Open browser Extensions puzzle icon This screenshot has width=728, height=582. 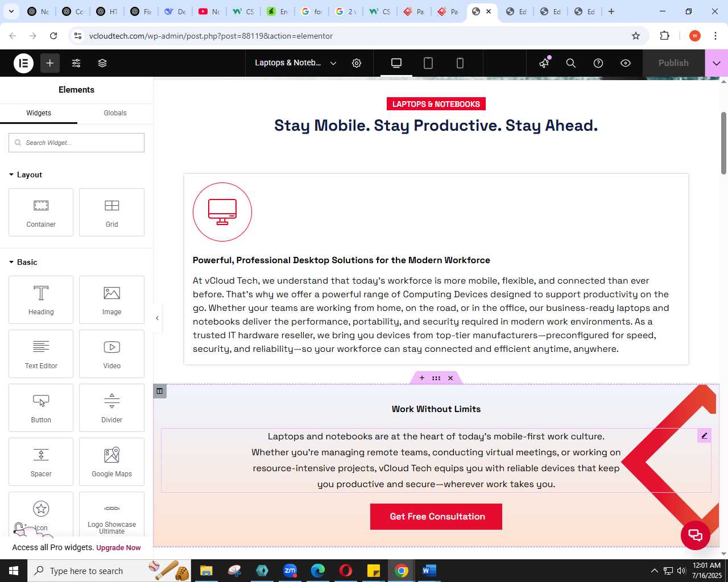tap(665, 36)
